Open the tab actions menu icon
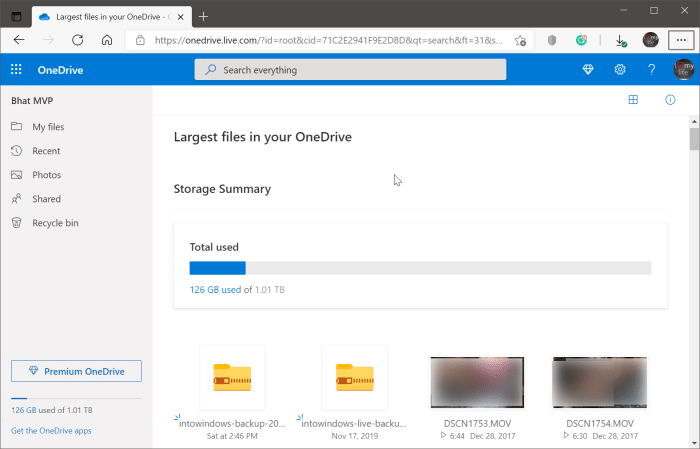Screen dimensions: 700x449 tap(17, 17)
